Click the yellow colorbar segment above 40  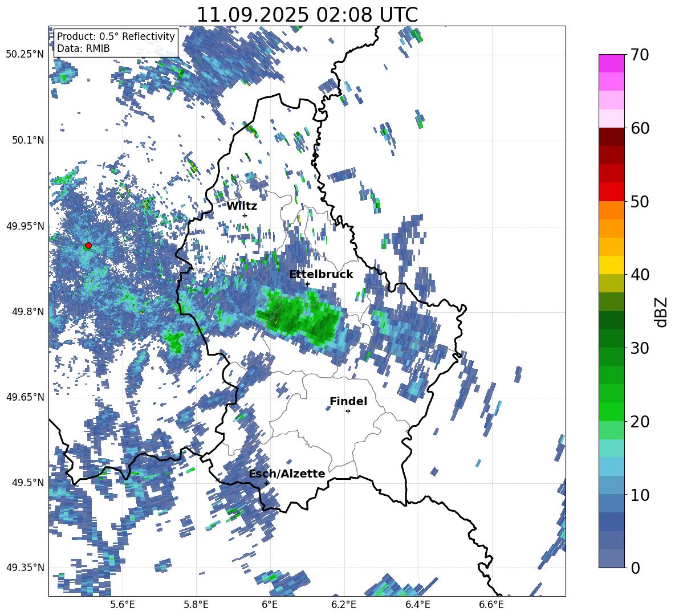(x=611, y=265)
